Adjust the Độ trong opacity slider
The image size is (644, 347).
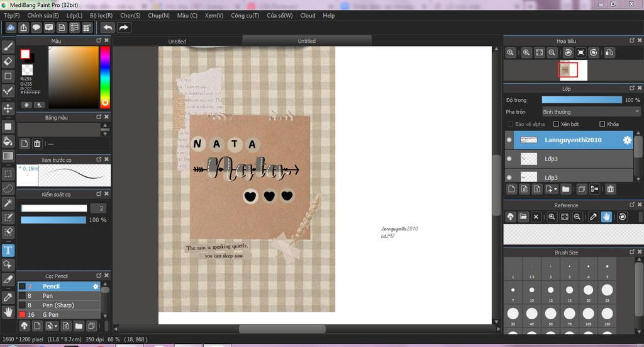[x=582, y=100]
